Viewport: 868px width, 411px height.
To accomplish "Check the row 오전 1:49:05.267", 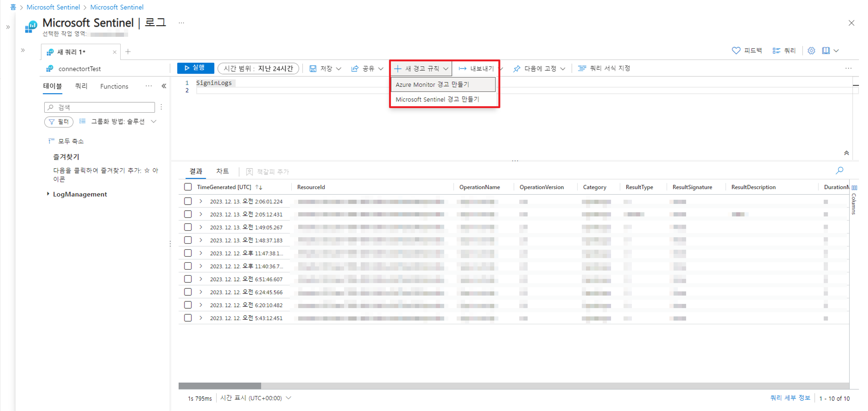I will pyautogui.click(x=188, y=227).
